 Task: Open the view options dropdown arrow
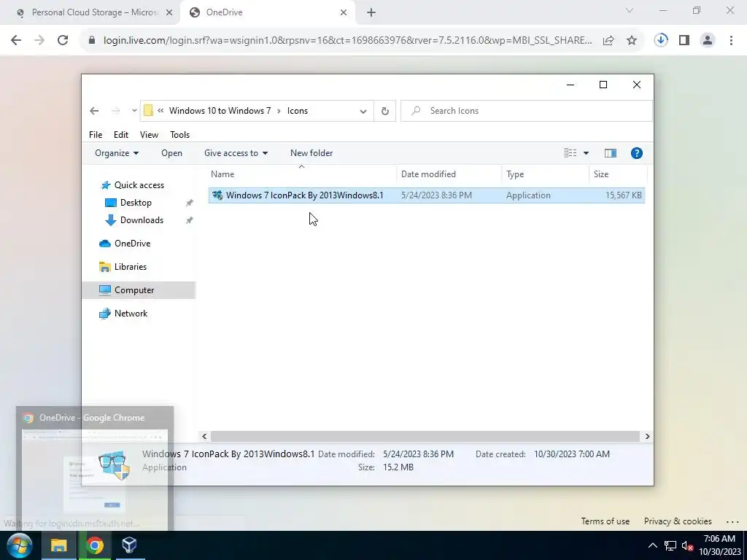(x=586, y=153)
